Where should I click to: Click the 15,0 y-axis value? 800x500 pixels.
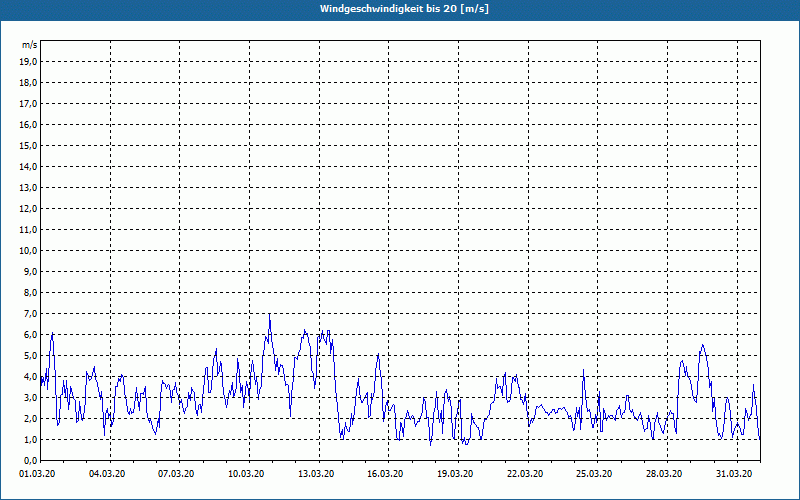coord(28,145)
